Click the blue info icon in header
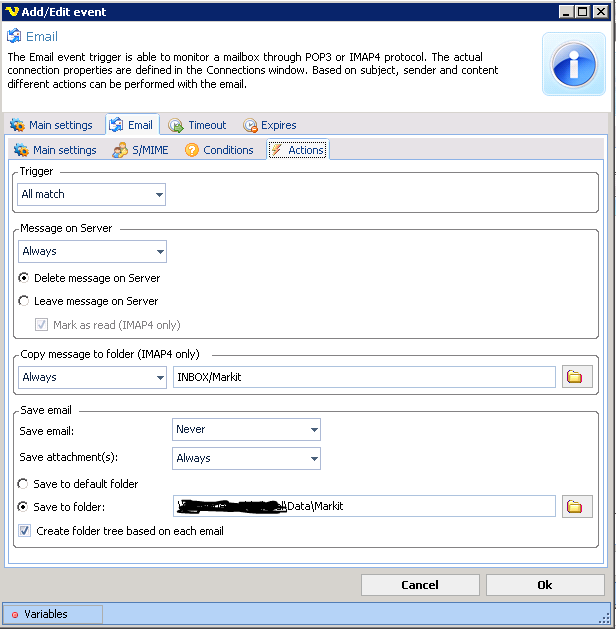 [x=573, y=64]
